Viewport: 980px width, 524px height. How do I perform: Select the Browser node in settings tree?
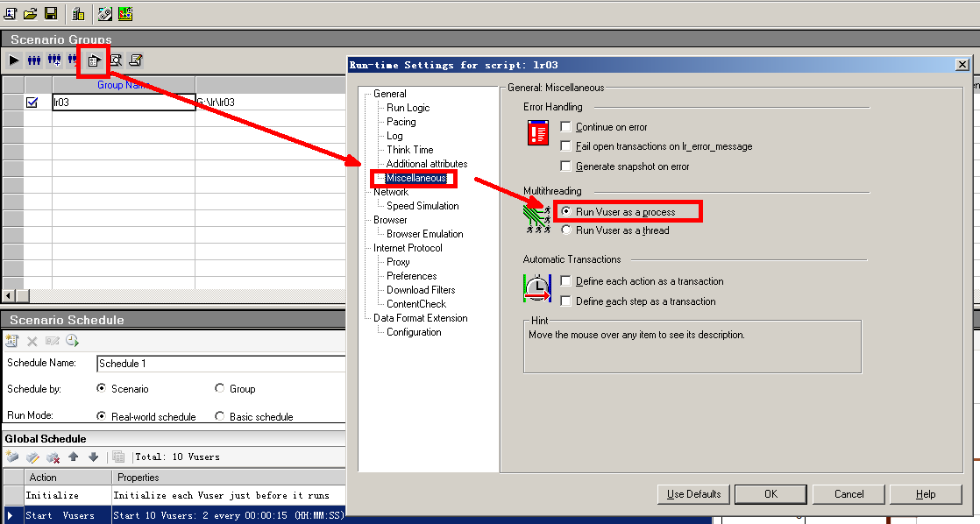tap(390, 220)
